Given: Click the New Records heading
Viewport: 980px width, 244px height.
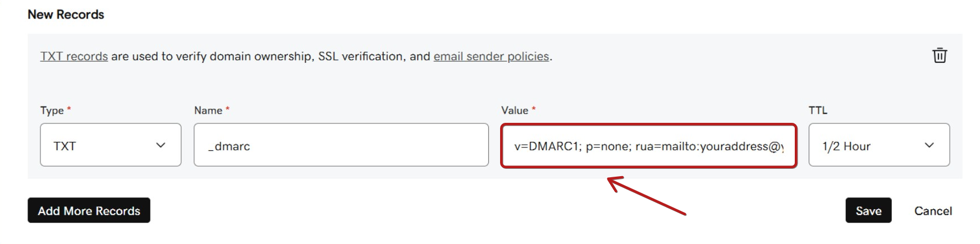Looking at the screenshot, I should click(x=66, y=15).
